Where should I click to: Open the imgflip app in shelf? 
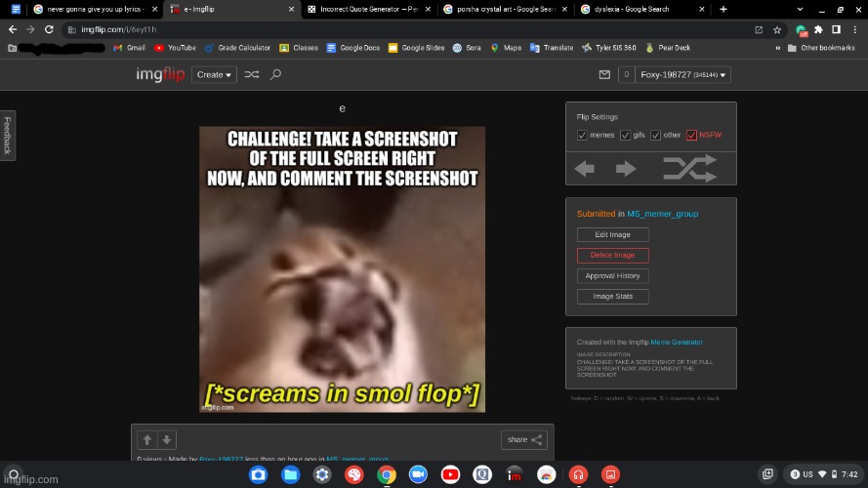515,474
